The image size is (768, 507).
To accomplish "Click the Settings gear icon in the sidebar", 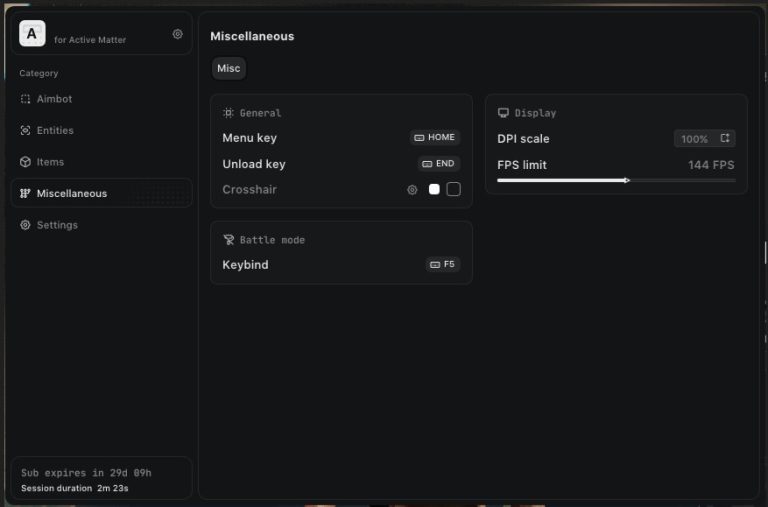I will [26, 225].
